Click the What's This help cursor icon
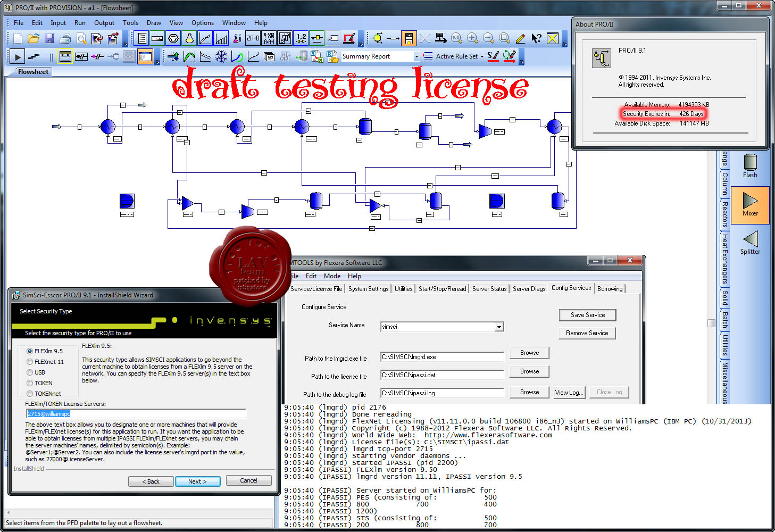Screen dimensions: 775x532 coord(536,38)
